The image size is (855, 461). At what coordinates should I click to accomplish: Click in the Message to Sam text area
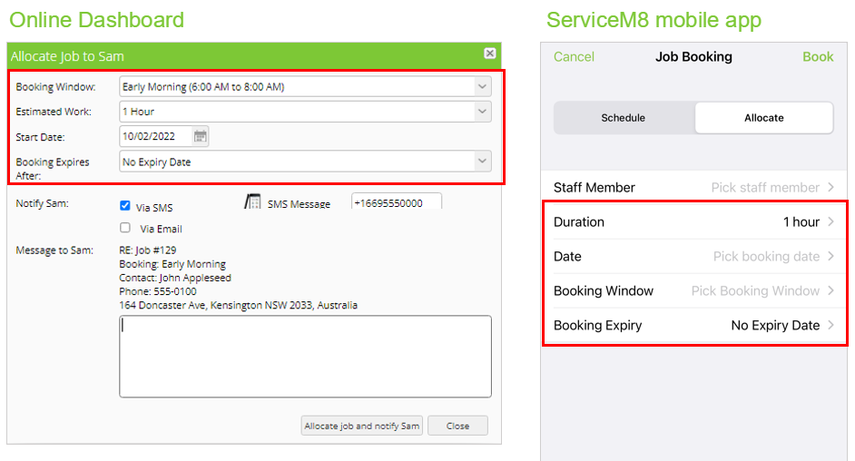(x=305, y=356)
